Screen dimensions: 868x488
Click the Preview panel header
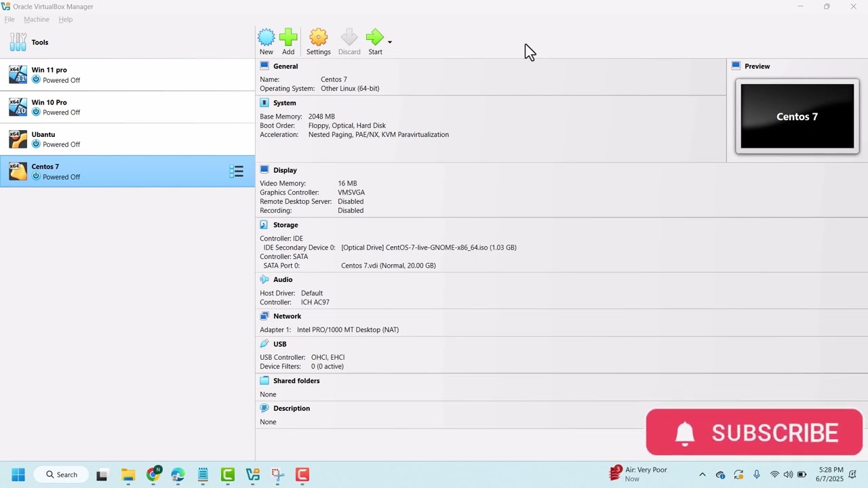(x=757, y=66)
